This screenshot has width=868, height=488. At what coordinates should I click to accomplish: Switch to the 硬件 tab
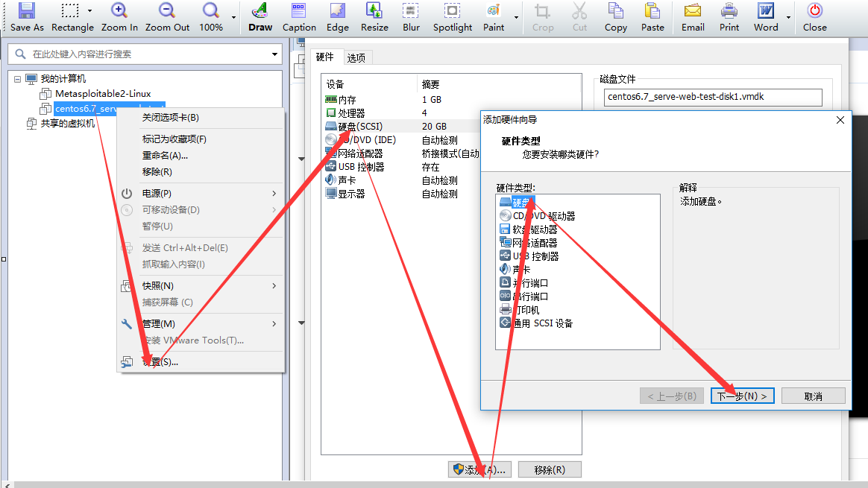point(325,57)
